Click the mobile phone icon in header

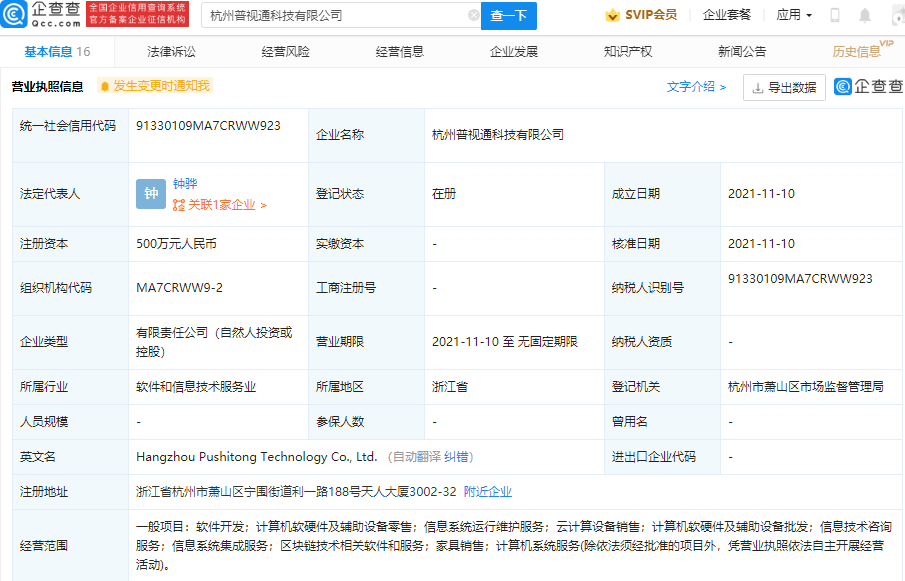point(835,15)
